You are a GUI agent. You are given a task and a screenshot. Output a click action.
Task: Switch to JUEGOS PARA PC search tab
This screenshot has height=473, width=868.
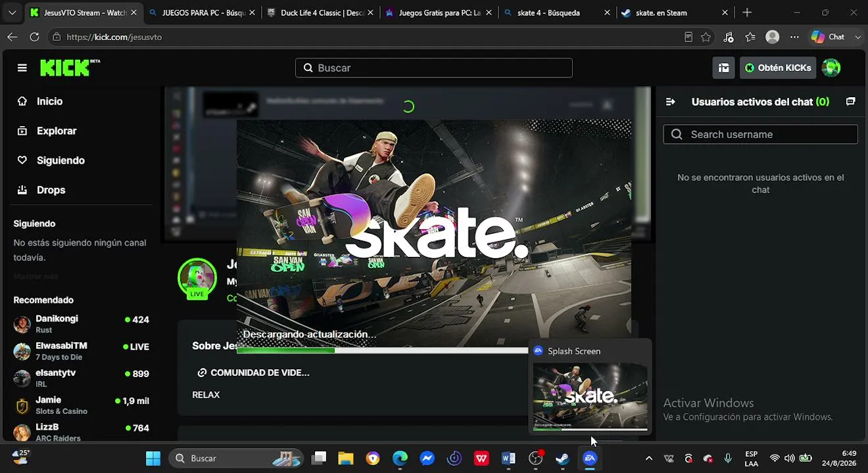(x=203, y=12)
